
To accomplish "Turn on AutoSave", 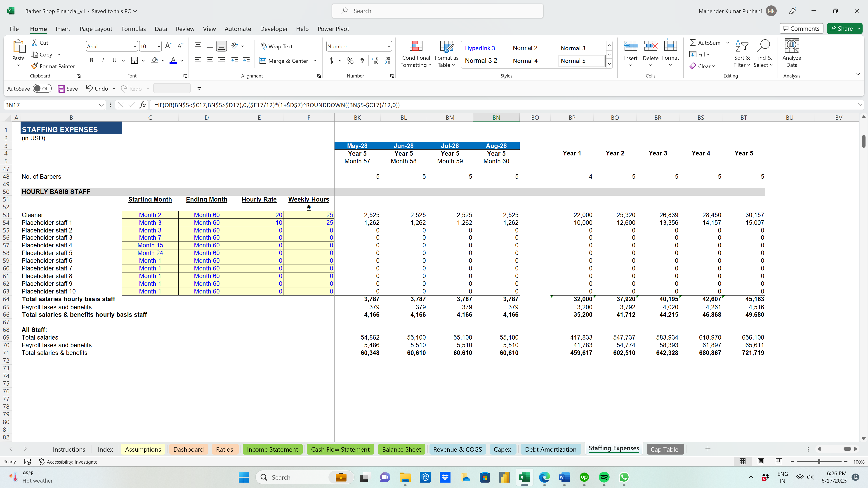I will tap(42, 88).
